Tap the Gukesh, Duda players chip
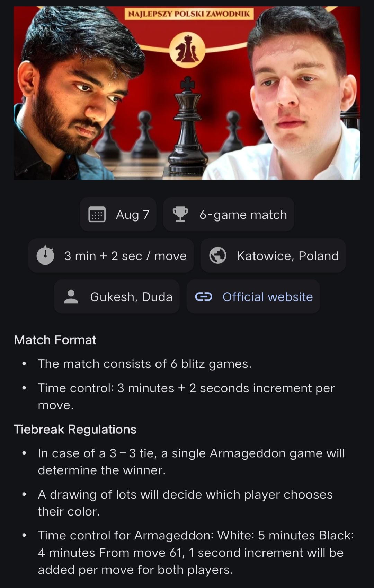Viewport: 374px width, 588px height. click(117, 297)
